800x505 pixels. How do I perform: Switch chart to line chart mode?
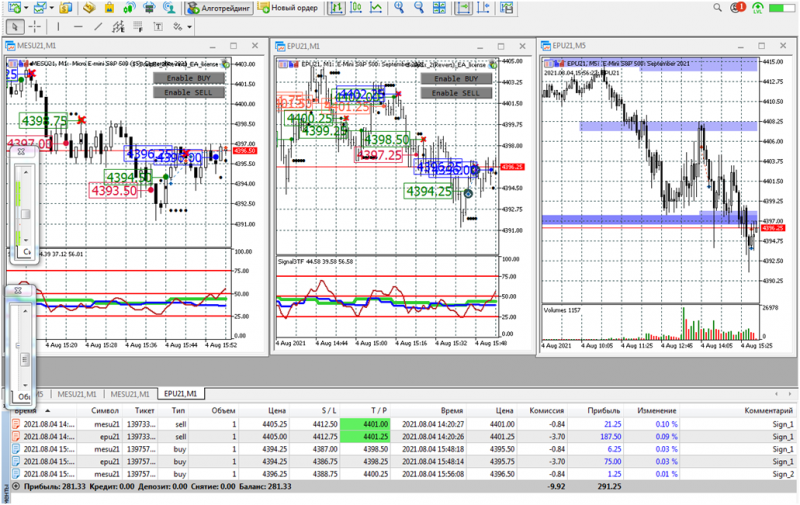[376, 8]
